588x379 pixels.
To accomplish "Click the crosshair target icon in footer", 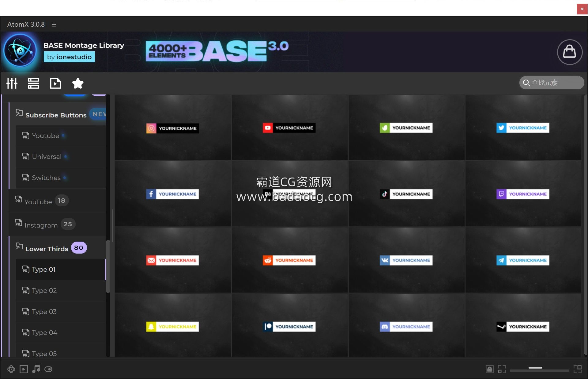I will pos(11,369).
